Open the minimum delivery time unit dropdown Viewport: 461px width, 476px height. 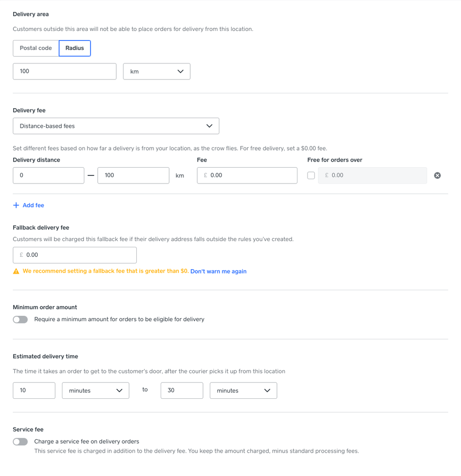[x=95, y=391]
